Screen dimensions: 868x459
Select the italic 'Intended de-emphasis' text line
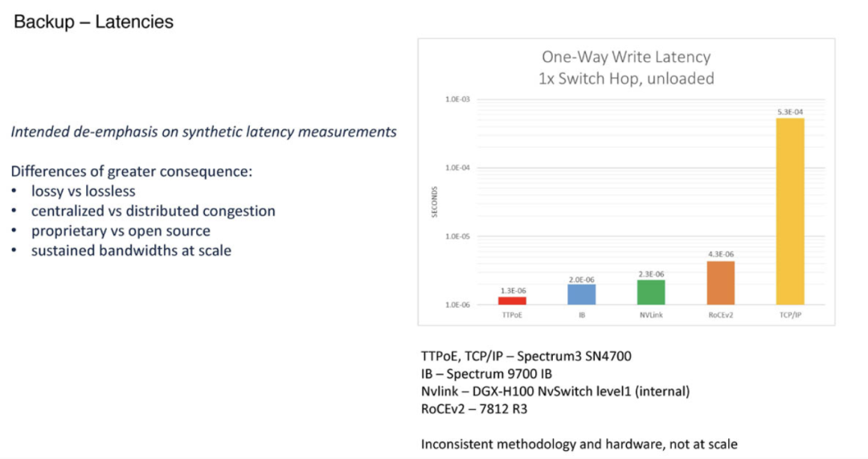tap(203, 131)
